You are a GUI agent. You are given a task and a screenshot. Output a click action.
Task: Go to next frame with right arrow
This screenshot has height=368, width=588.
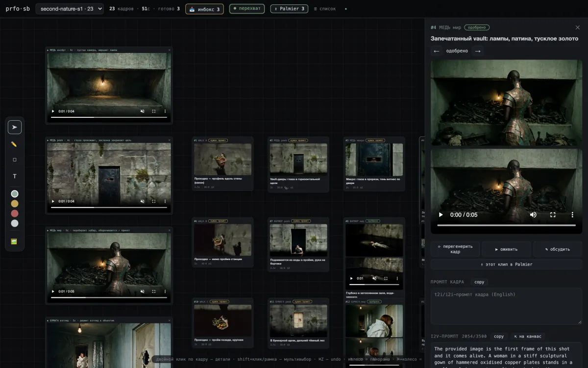coord(478,51)
